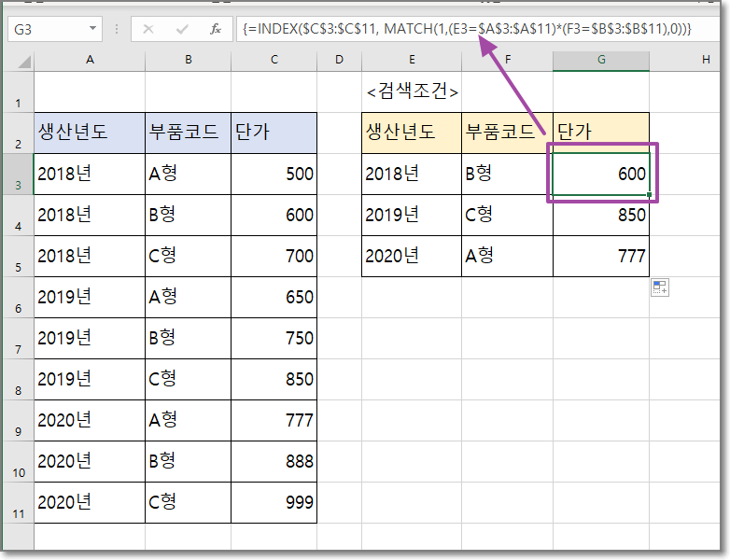Click cell A6 containing 2019년

tap(90, 298)
